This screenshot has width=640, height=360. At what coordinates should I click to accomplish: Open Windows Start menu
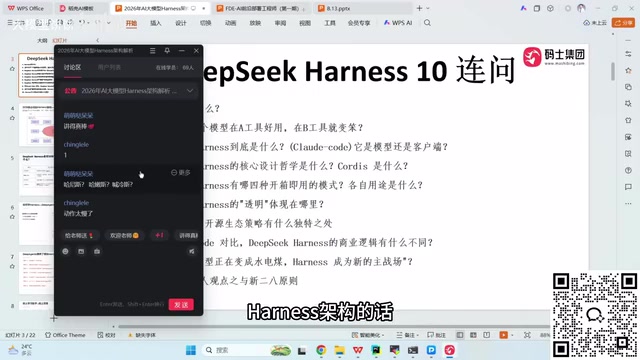click(x=191, y=350)
